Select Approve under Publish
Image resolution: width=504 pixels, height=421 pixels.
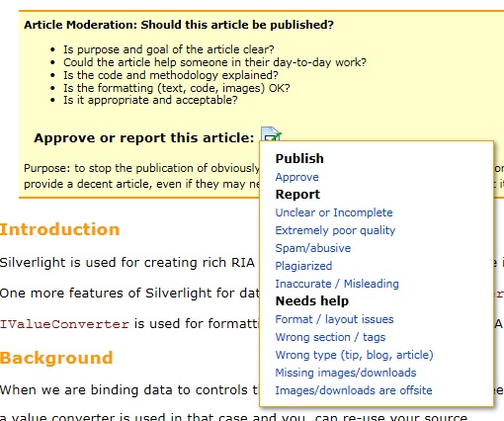(x=296, y=177)
